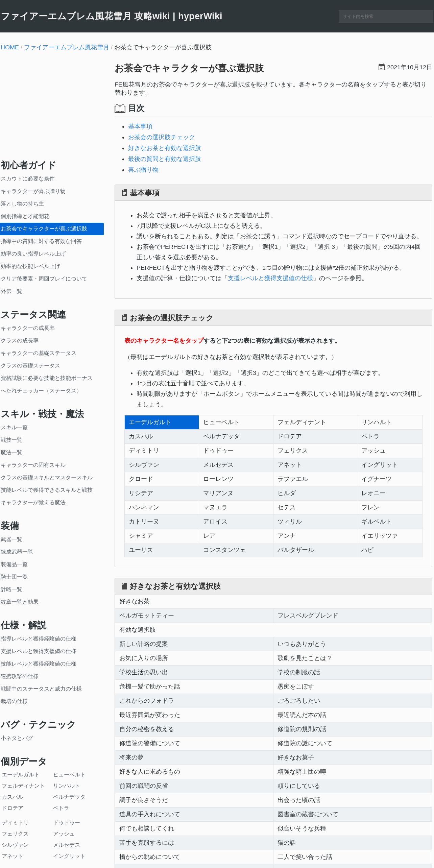Select フェルディナント in the character table
Viewport: 434px width, 868px height.
[315, 423]
